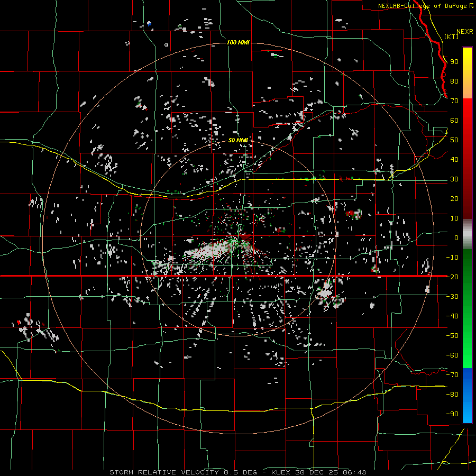This screenshot has width=476, height=476.
Task: Click the -40 value on the velocity scale
Action: coord(452,316)
